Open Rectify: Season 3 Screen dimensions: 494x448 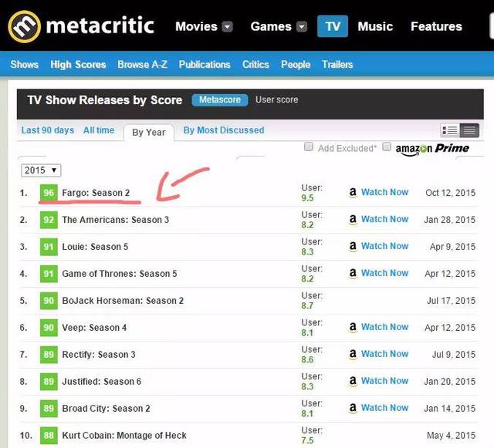pos(99,355)
